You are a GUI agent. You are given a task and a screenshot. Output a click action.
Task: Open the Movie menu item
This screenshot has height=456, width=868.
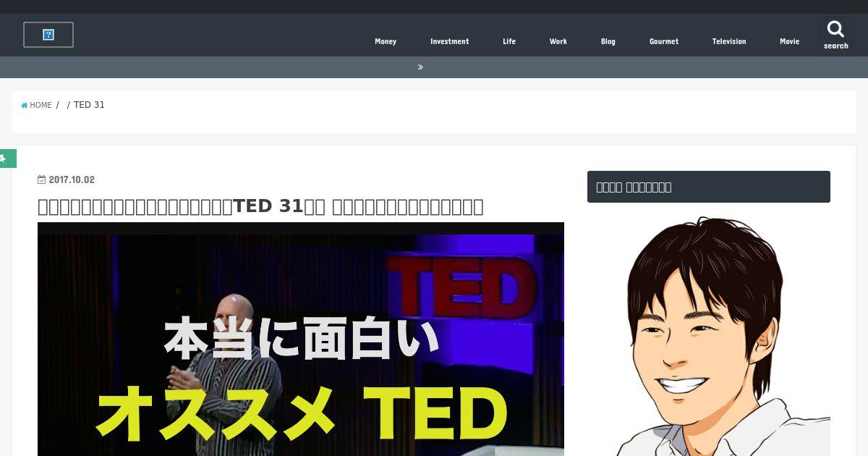tap(789, 41)
